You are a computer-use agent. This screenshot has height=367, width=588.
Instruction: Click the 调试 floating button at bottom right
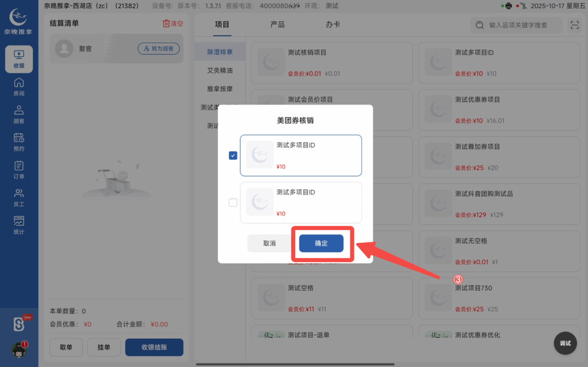click(565, 343)
